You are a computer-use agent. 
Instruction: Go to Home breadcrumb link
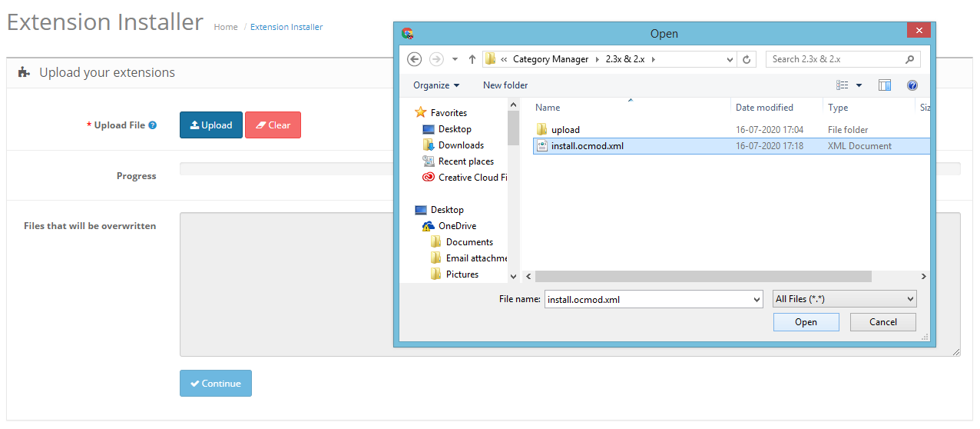click(x=226, y=27)
